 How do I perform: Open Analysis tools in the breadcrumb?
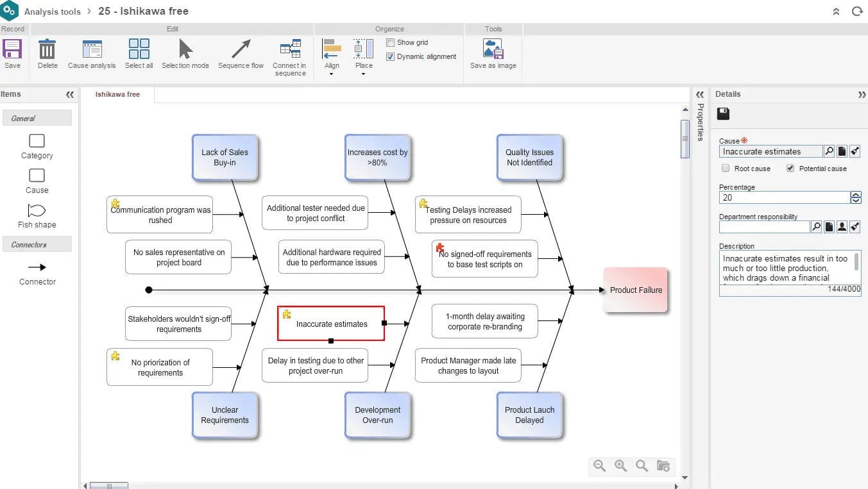point(54,11)
